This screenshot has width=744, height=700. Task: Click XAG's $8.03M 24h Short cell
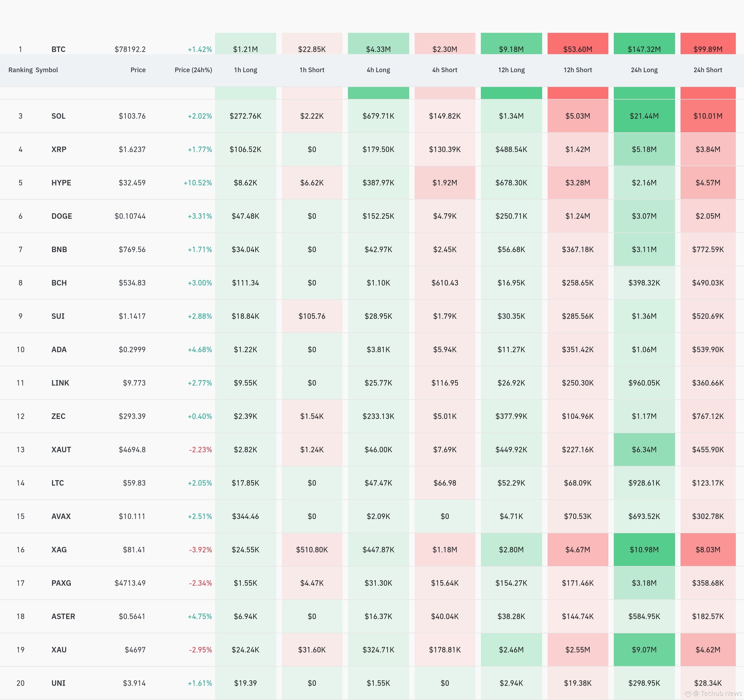click(x=707, y=550)
